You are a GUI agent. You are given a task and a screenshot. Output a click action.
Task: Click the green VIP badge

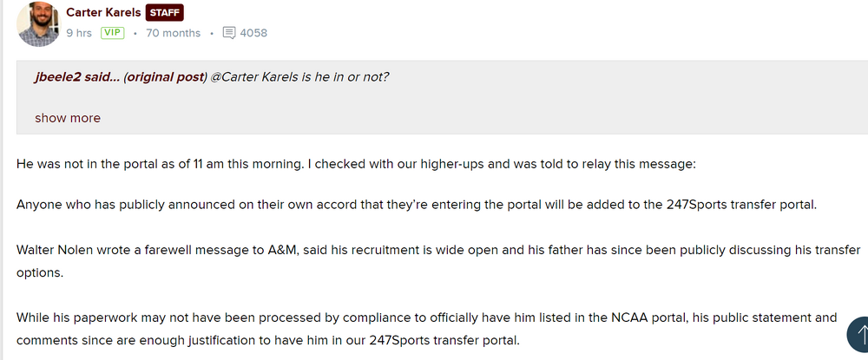tap(112, 33)
